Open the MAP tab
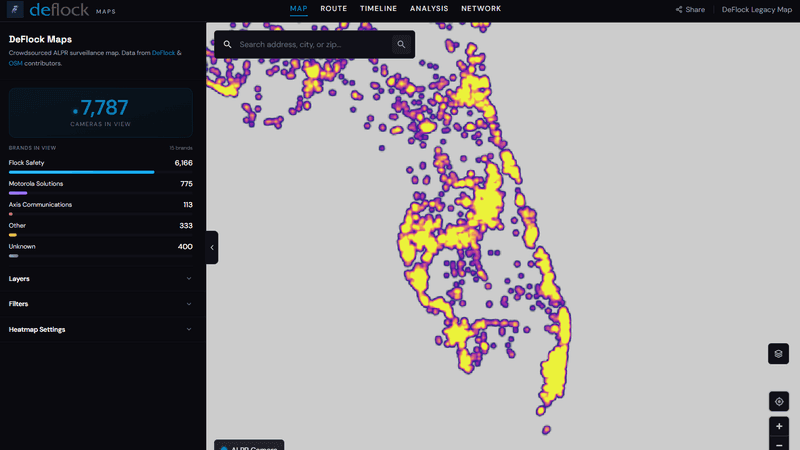800x450 pixels. [298, 9]
